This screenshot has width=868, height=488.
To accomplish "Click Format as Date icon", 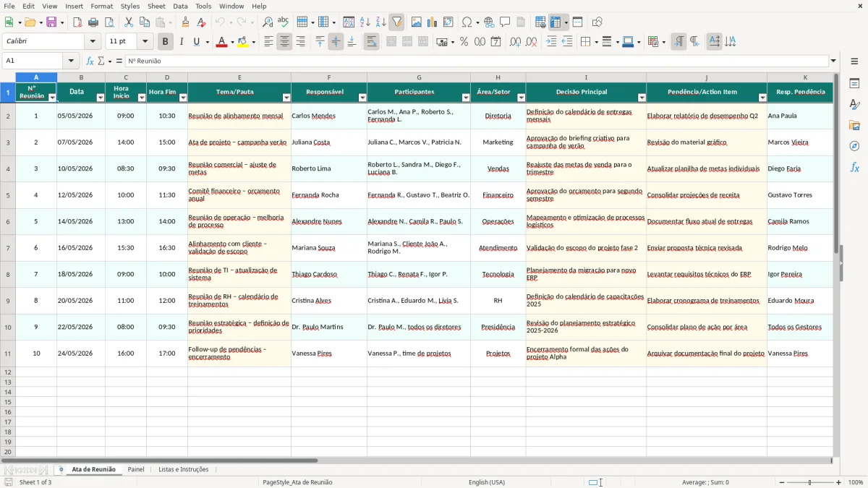I will 495,42.
